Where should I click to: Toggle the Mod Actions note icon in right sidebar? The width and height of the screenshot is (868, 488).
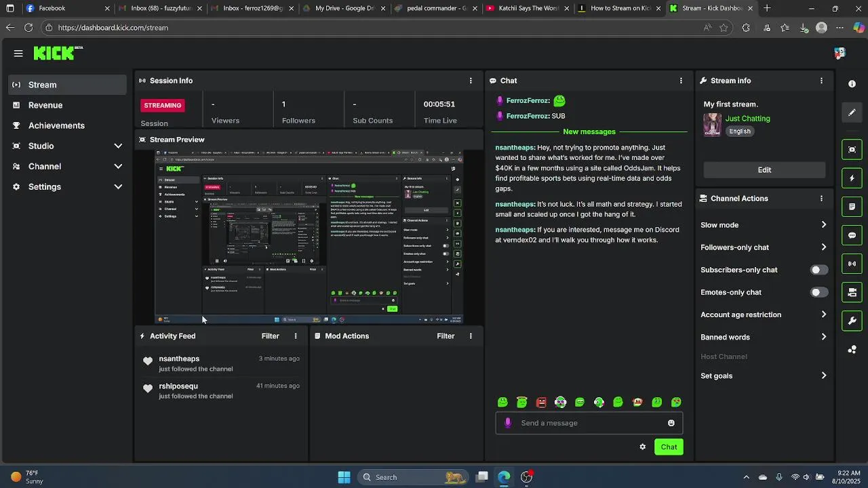coord(852,207)
